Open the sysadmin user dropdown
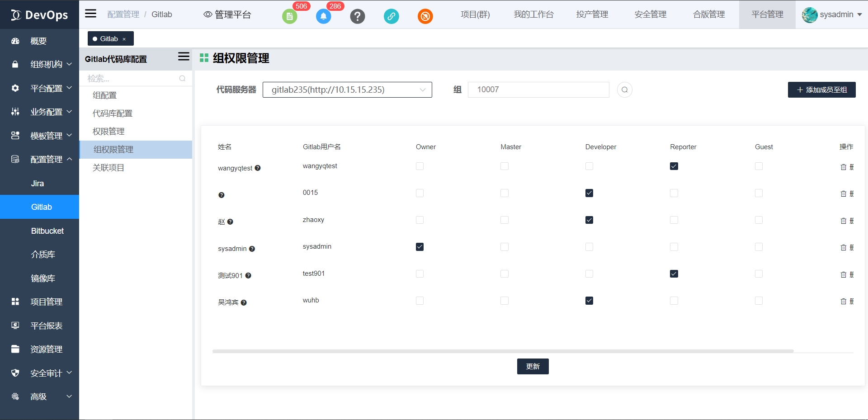The width and height of the screenshot is (868, 420). (x=832, y=14)
